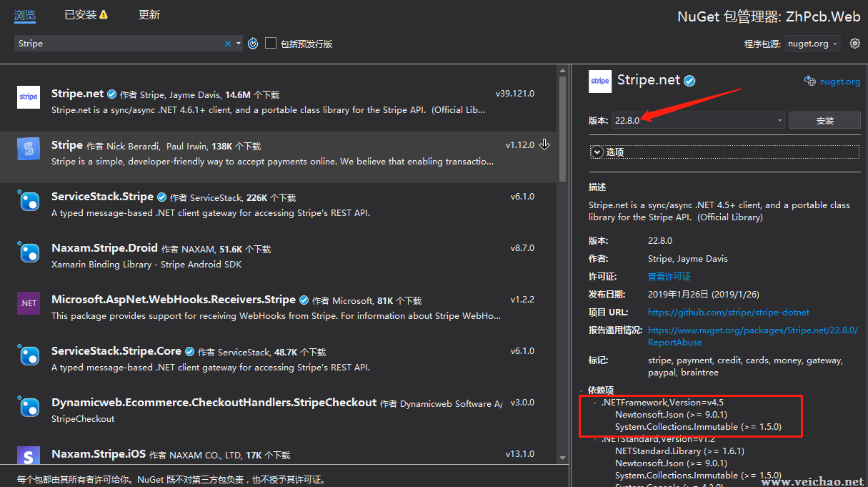
Task: Open the github.com/stripe/stripe-dotnet project URL
Action: 729,312
